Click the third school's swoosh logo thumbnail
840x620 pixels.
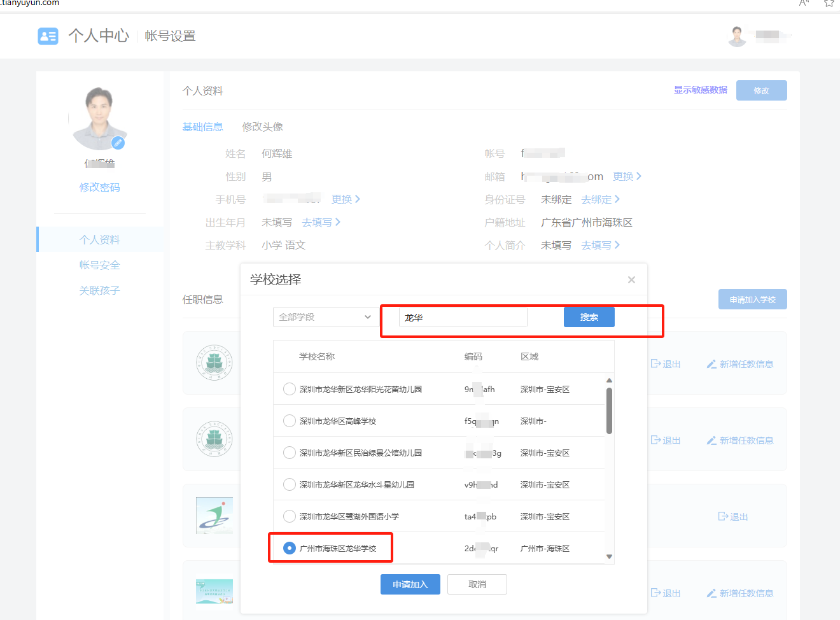[214, 516]
